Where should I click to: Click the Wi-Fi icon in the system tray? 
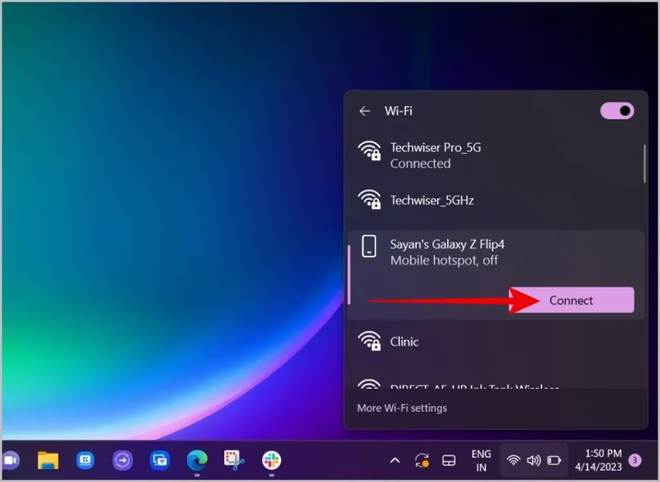click(x=513, y=461)
